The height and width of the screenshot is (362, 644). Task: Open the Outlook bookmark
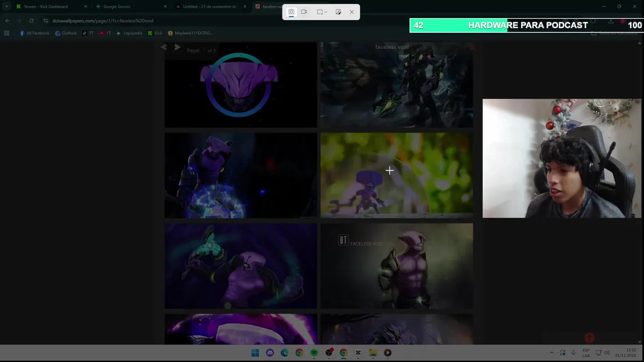point(66,33)
